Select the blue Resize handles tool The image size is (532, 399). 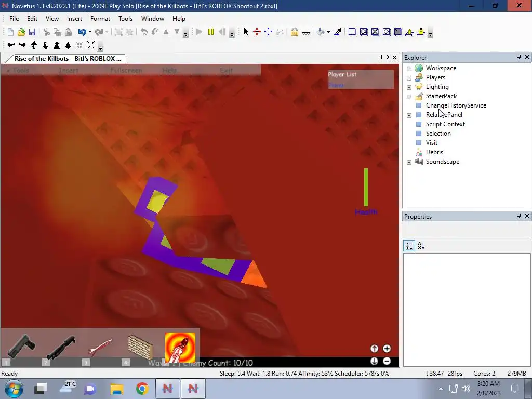[269, 32]
